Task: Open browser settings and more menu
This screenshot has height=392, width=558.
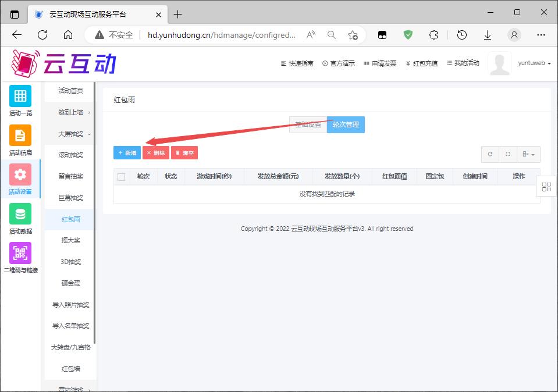Action: pos(541,35)
